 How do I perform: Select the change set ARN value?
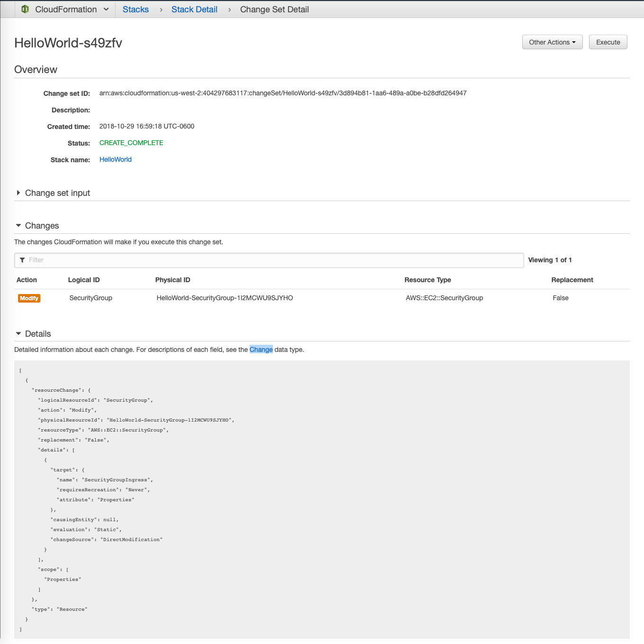coord(283,93)
